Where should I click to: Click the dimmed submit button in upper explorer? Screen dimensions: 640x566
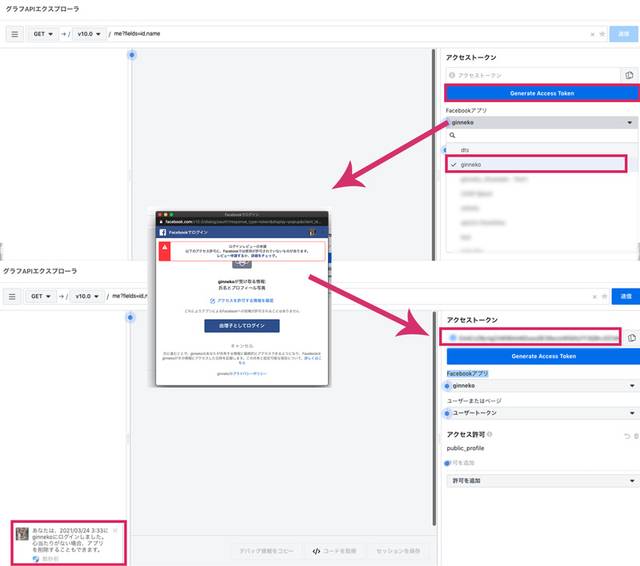coord(623,34)
